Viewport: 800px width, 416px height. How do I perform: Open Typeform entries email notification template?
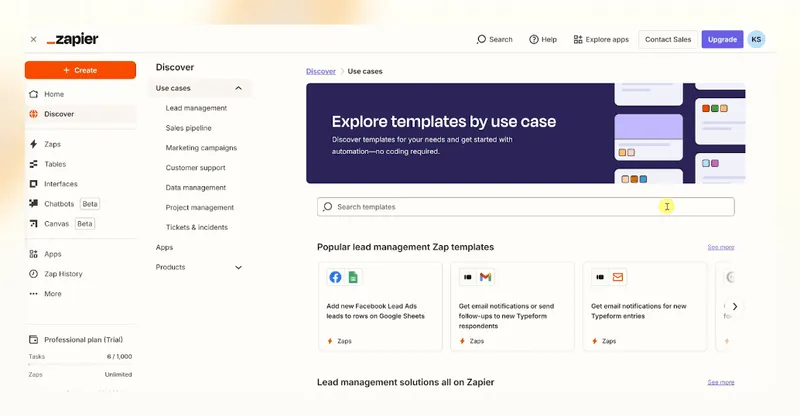coord(645,306)
